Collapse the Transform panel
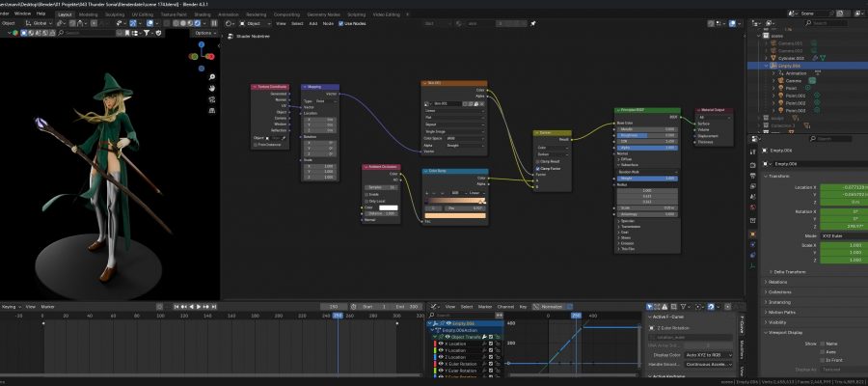The width and height of the screenshot is (868, 386). click(x=777, y=176)
